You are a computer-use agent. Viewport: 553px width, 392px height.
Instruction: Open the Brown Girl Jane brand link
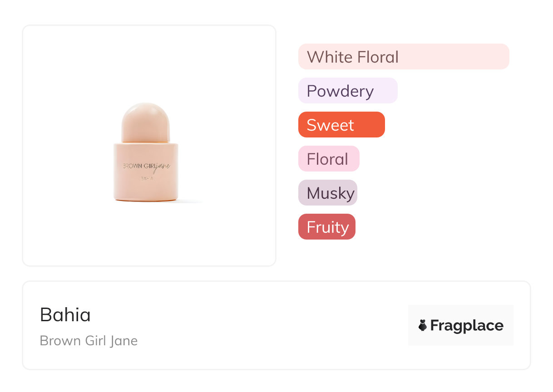coord(89,341)
